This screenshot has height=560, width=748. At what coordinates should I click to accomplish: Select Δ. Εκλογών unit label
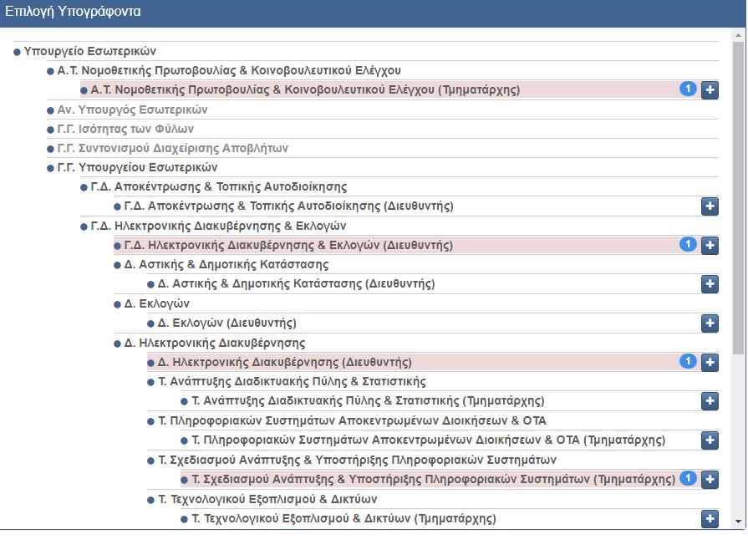157,303
